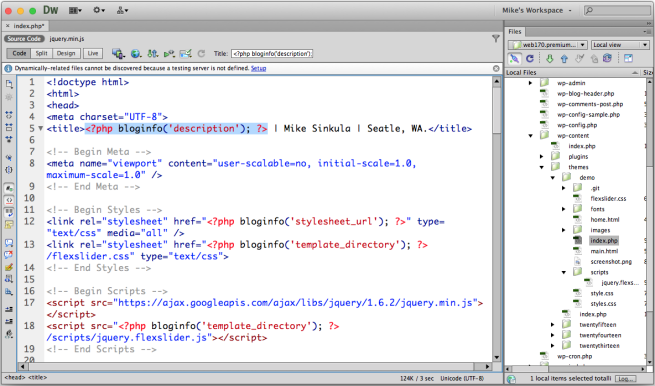Toggle Line Numbers in coding toolbar
This screenshot has width=655, height=386.
[9, 188]
